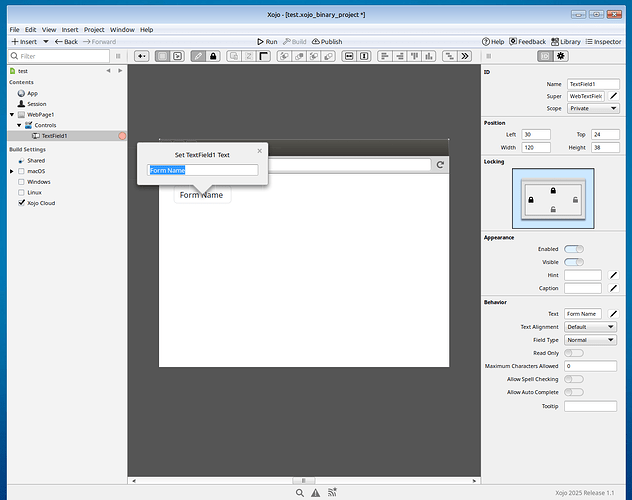Expand the macOS build settings
632x500 pixels.
[x=12, y=171]
